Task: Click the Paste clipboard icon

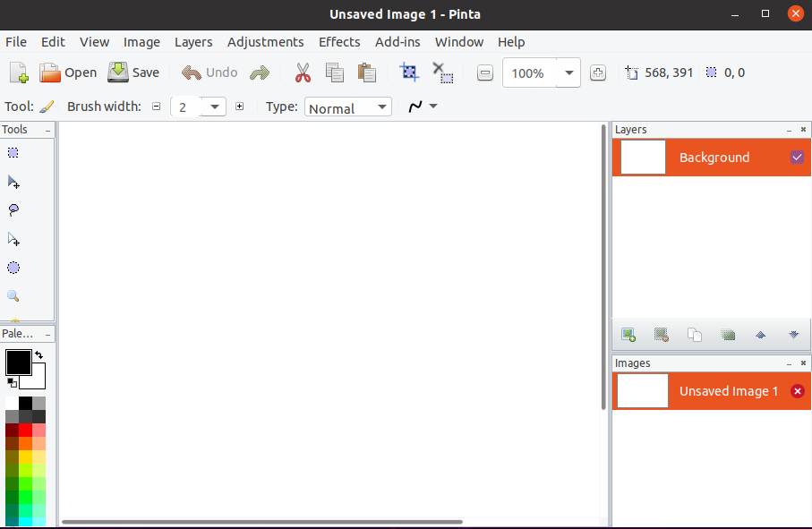Action: click(367, 73)
